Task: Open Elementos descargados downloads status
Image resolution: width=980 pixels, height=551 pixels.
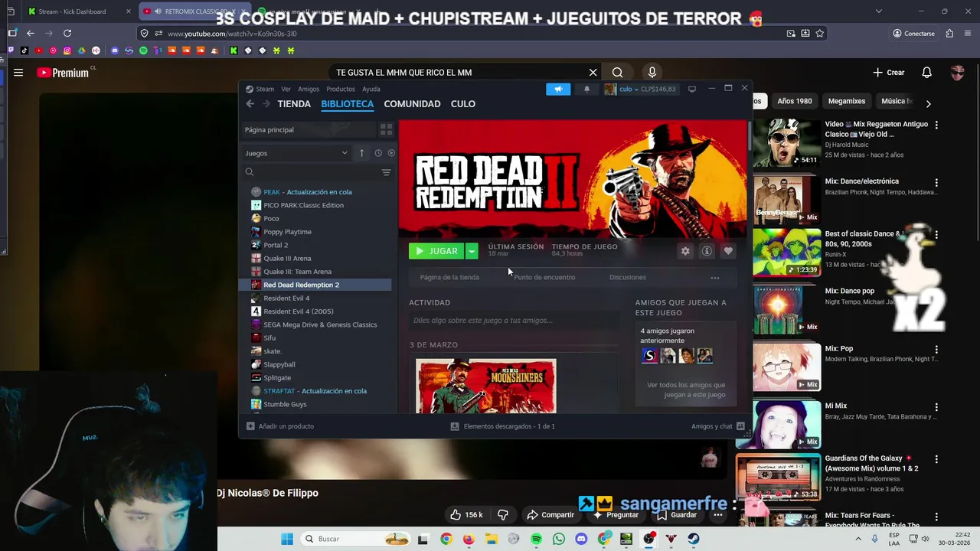Action: click(x=502, y=426)
